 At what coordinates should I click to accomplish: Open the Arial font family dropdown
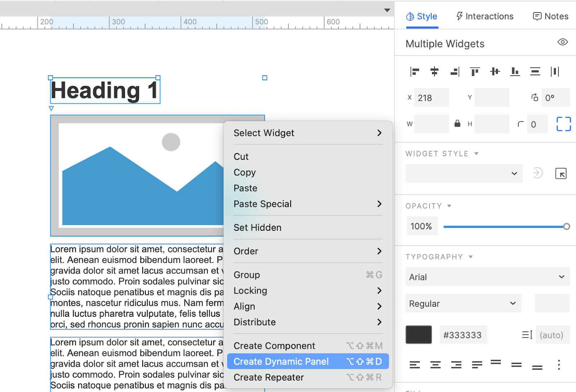point(487,277)
